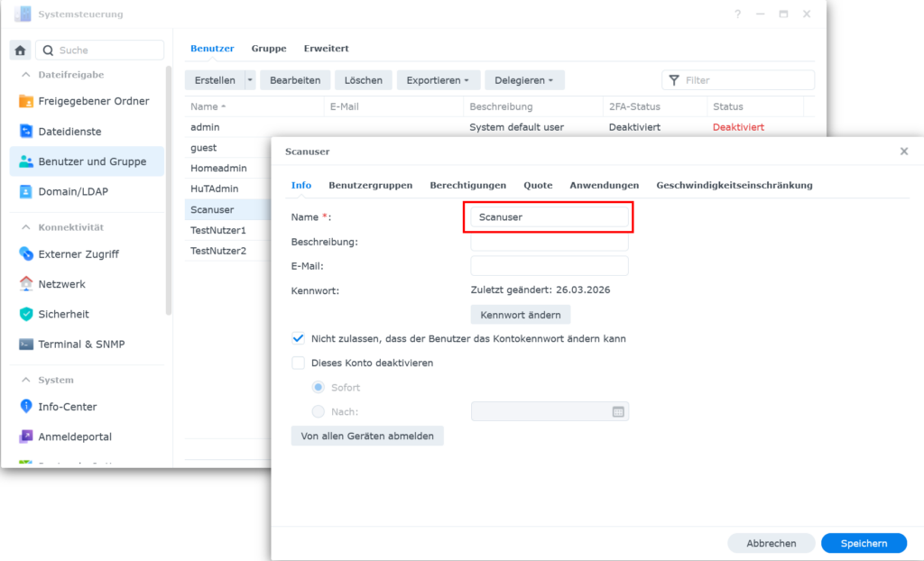Select the Benutzer tab
This screenshot has width=924, height=561.
coord(212,49)
